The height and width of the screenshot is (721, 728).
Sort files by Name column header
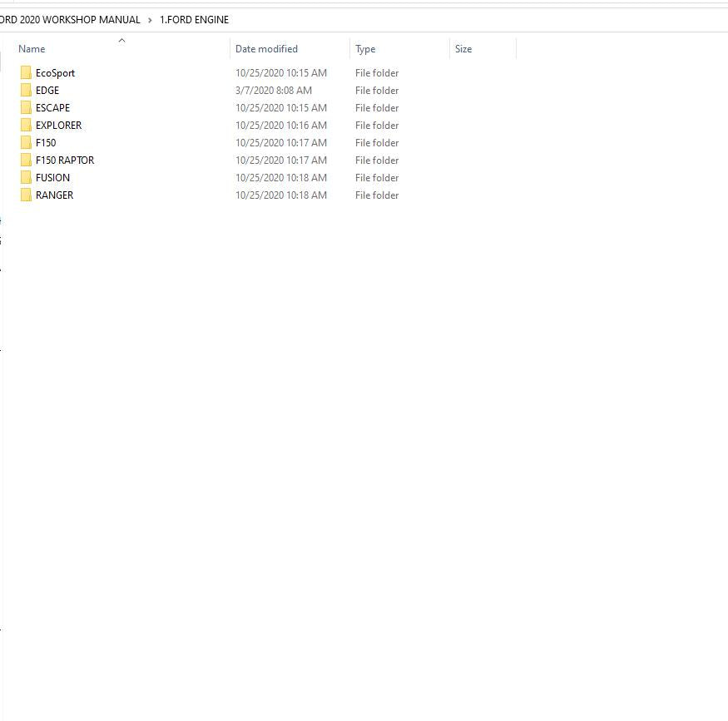[x=32, y=49]
